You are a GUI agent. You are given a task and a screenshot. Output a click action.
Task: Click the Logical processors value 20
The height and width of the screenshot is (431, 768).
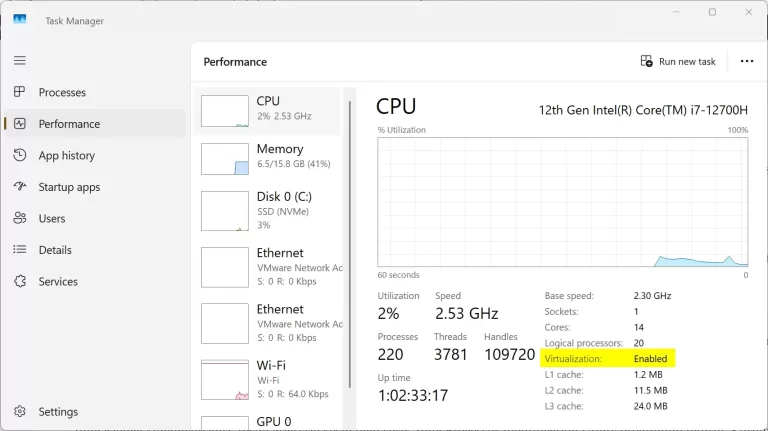(x=639, y=343)
